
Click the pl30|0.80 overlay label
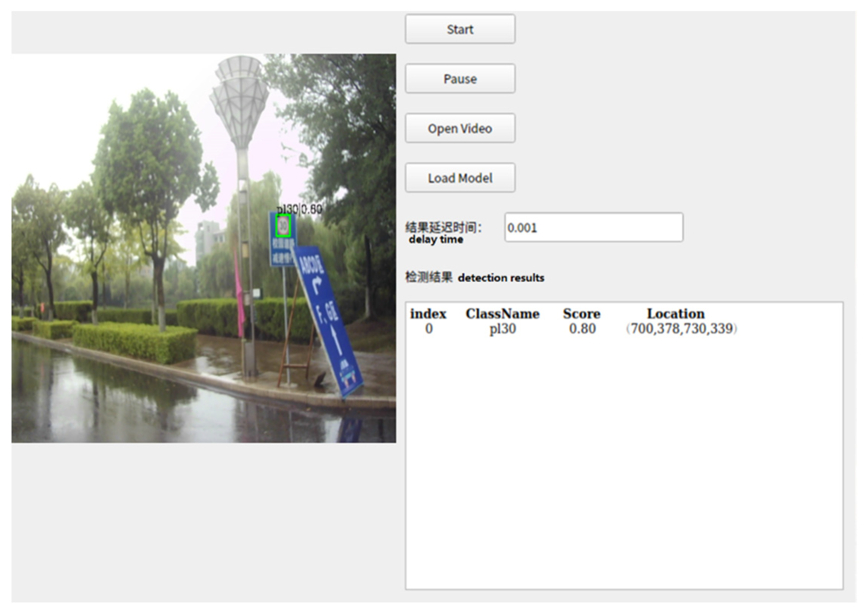point(299,209)
